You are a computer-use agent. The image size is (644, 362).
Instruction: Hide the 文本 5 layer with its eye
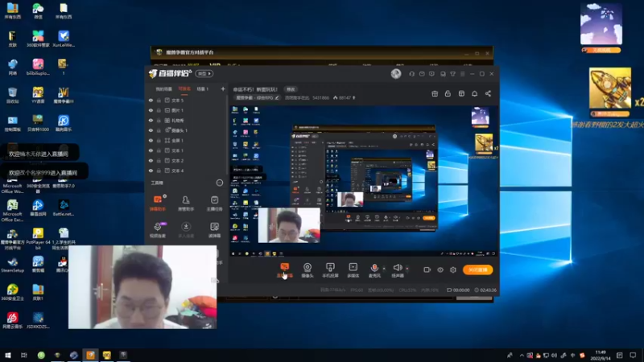point(151,100)
